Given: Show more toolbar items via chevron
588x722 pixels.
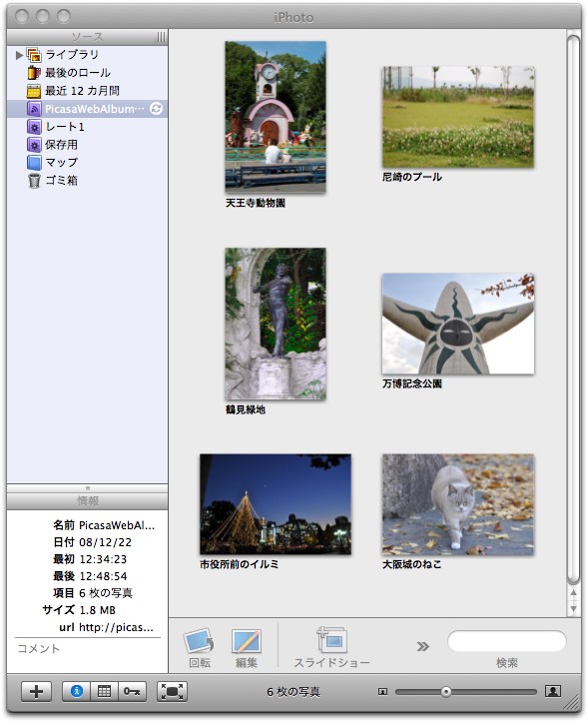Looking at the screenshot, I should pyautogui.click(x=422, y=646).
